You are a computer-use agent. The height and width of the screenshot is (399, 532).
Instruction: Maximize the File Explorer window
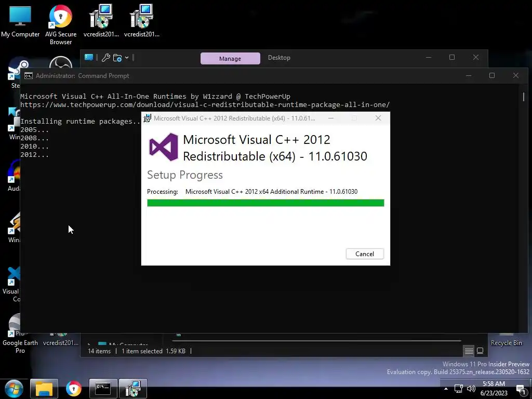452,57
